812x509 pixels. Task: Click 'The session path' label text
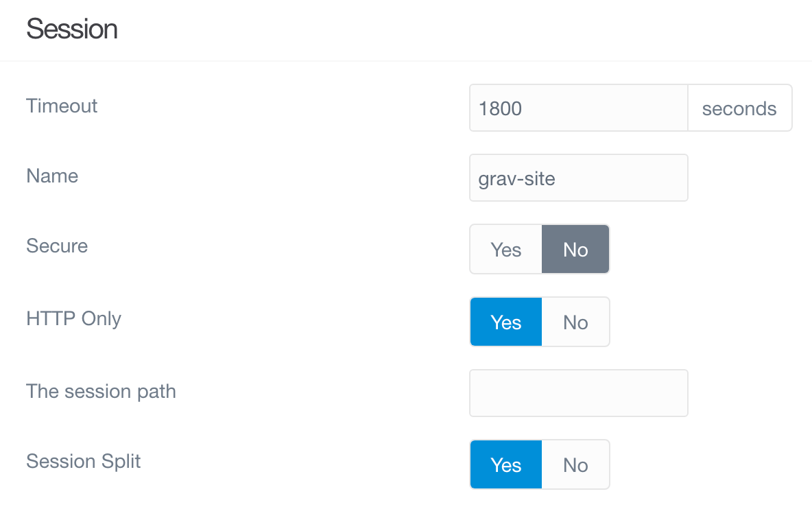click(101, 392)
